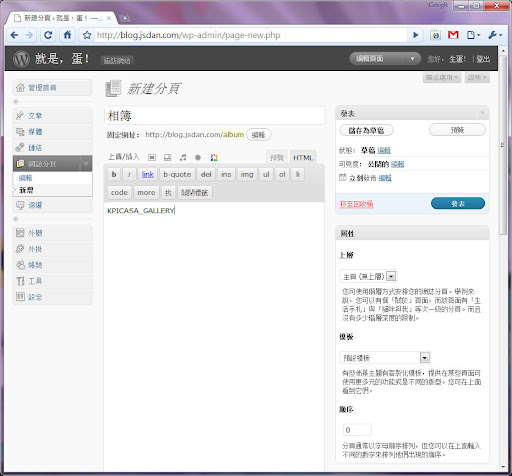Open the header quick-action dropdown arrow
This screenshot has height=476, width=512.
(413, 59)
